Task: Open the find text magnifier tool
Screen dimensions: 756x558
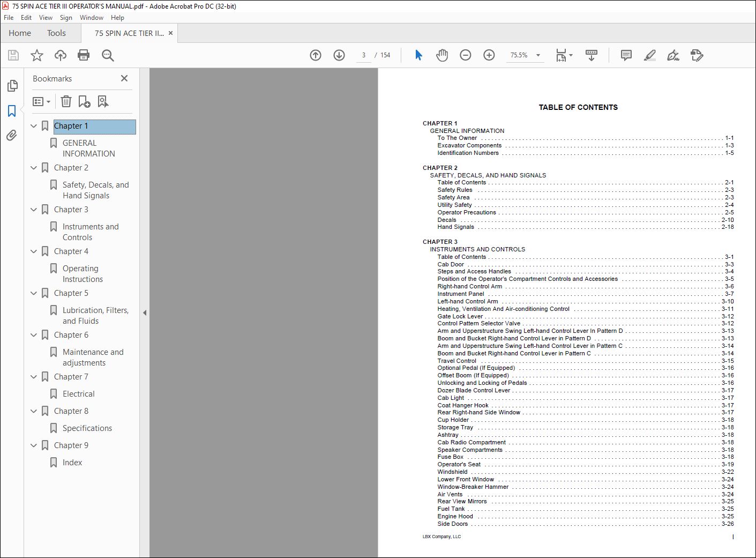Action: click(108, 55)
